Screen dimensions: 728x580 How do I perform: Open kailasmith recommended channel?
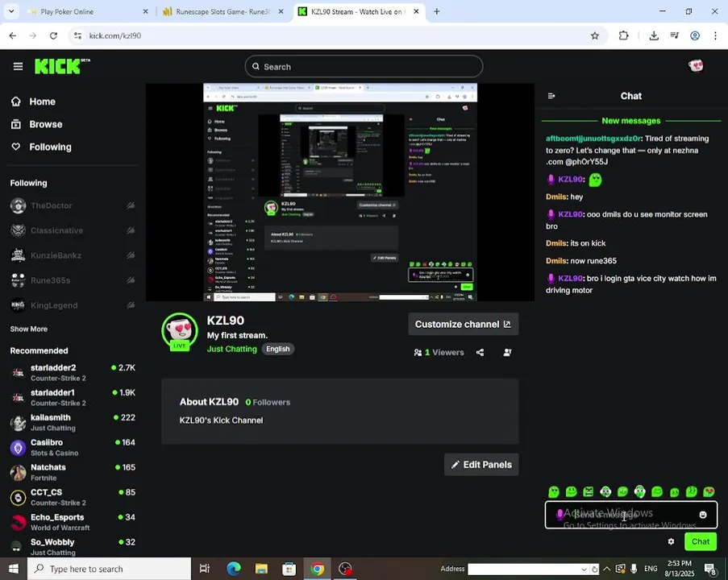click(x=73, y=422)
